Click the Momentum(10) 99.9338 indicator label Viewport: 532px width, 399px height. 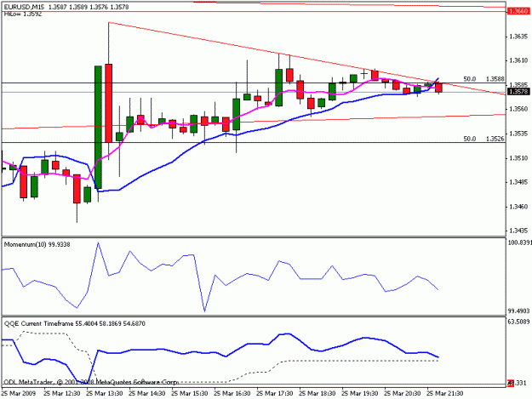pyautogui.click(x=37, y=244)
